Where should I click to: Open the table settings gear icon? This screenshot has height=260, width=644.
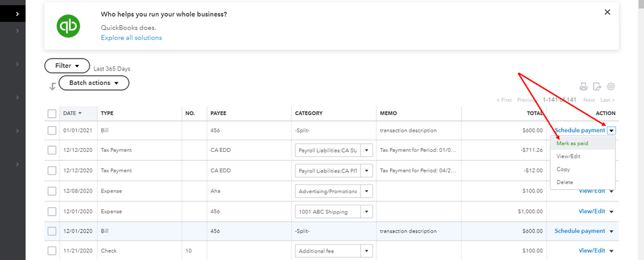(x=610, y=86)
